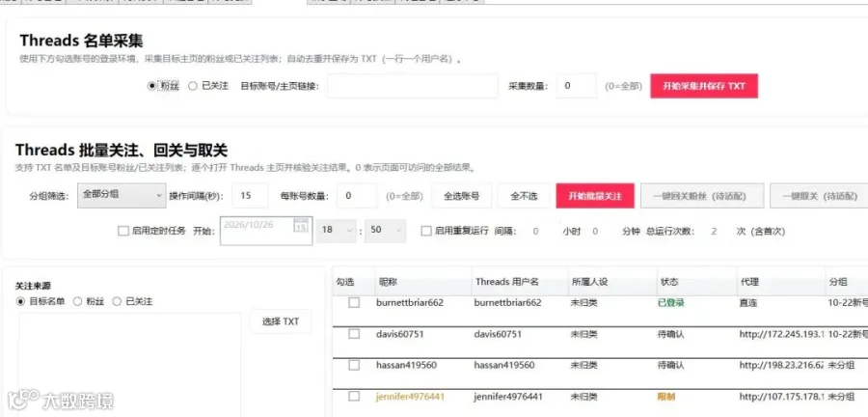Viewport: 868px width, 417px height.
Task: Click the 全选账号 button
Action: [x=461, y=196]
